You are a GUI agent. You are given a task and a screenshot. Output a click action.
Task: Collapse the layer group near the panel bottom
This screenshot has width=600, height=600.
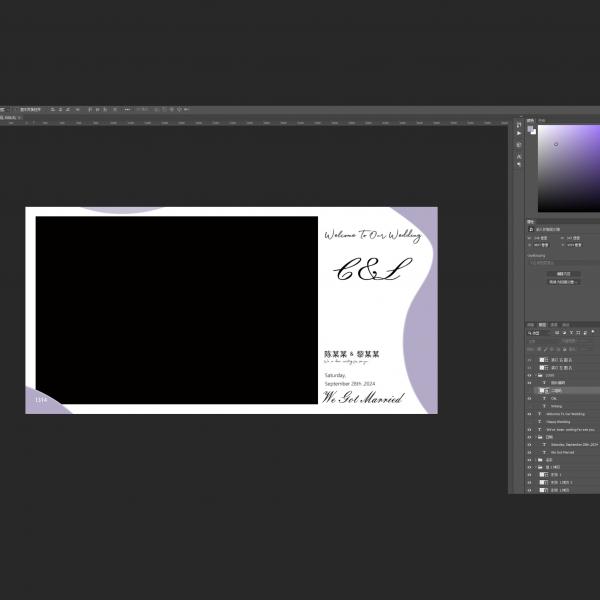(x=537, y=467)
